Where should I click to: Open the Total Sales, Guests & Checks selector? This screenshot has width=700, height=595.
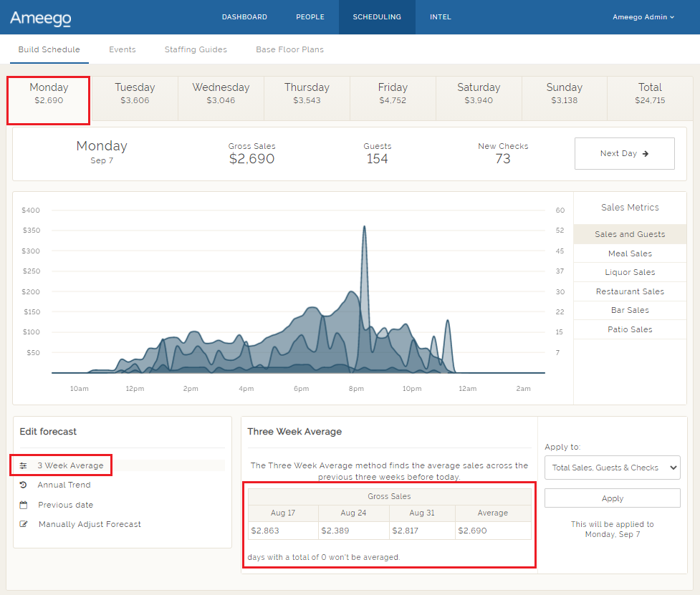[x=612, y=468]
